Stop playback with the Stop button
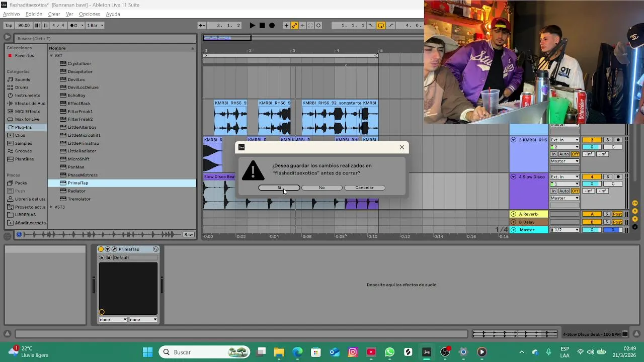644x362 pixels. pyautogui.click(x=262, y=26)
